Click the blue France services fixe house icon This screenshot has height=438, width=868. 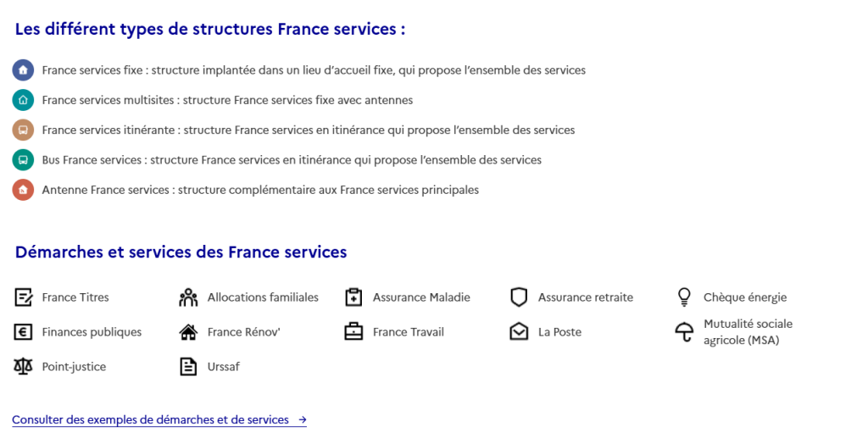(23, 70)
